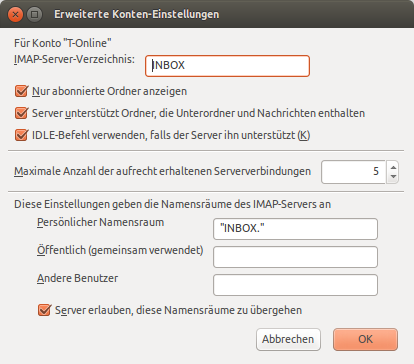The height and width of the screenshot is (364, 414).
Task: Click the Erweiterte Konten-Einstellungen title bar text
Action: click(137, 14)
